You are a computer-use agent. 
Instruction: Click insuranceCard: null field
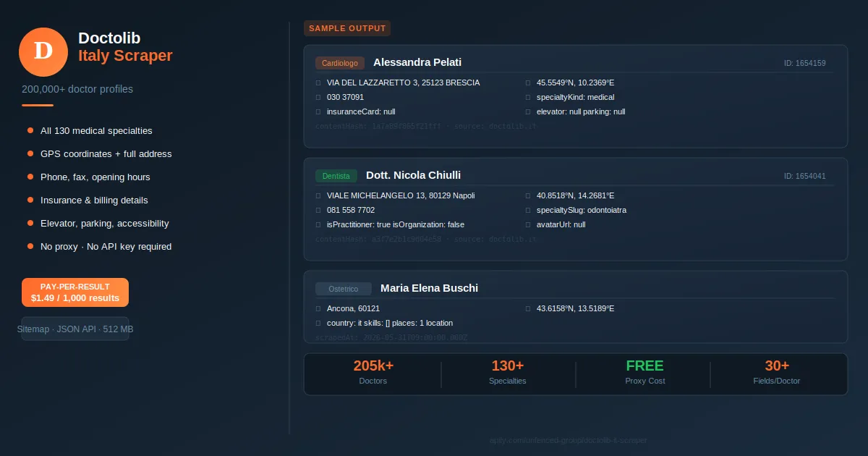click(361, 111)
